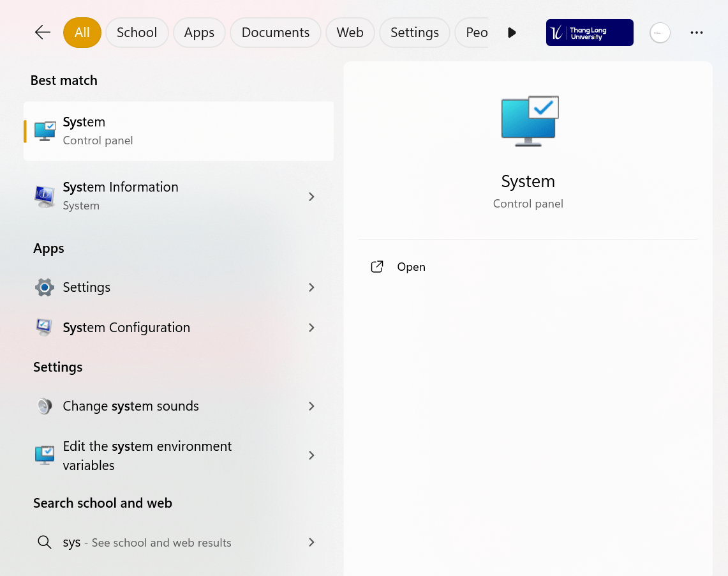Click the System Information icon
The image size is (728, 576).
45,196
